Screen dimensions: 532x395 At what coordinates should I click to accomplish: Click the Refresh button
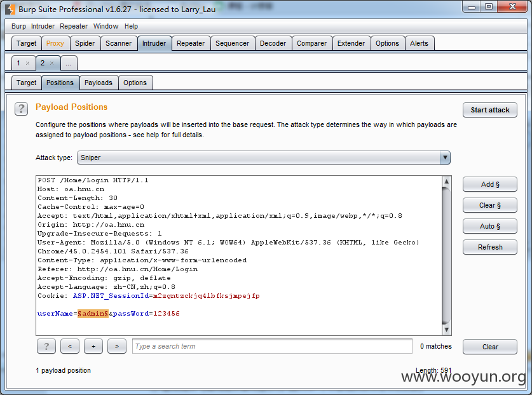[x=490, y=247]
